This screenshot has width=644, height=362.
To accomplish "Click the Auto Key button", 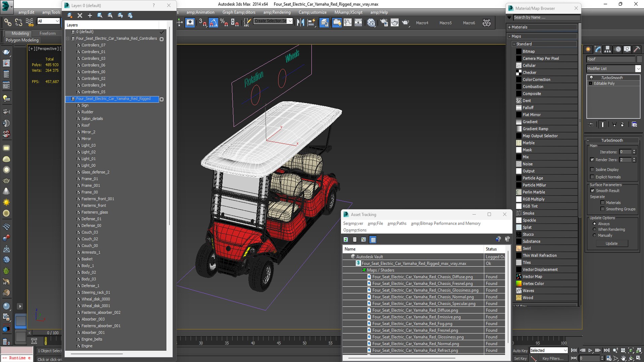I will [520, 351].
